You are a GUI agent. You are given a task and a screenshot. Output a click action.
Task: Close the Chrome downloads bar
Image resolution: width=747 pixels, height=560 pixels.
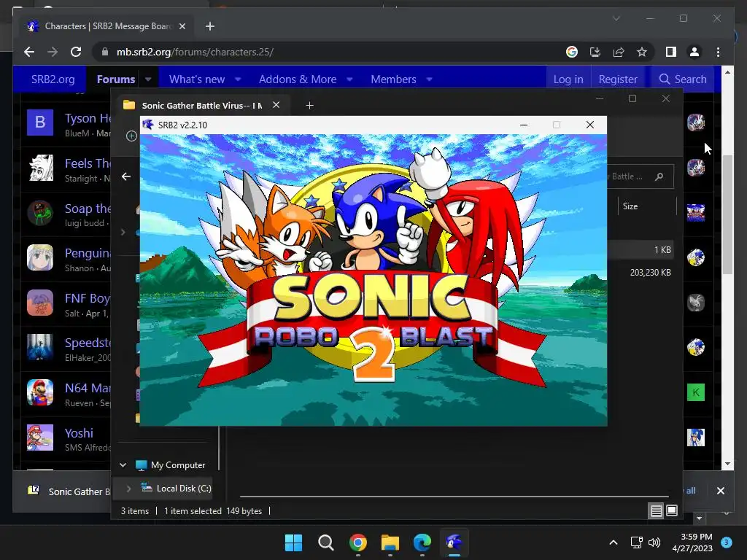(720, 491)
